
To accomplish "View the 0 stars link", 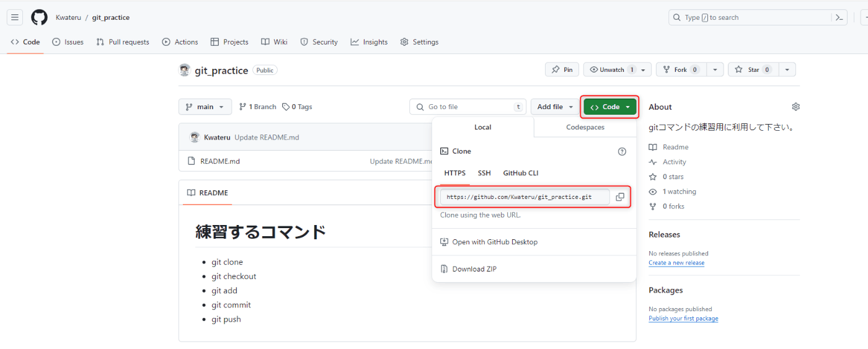I will (666, 177).
